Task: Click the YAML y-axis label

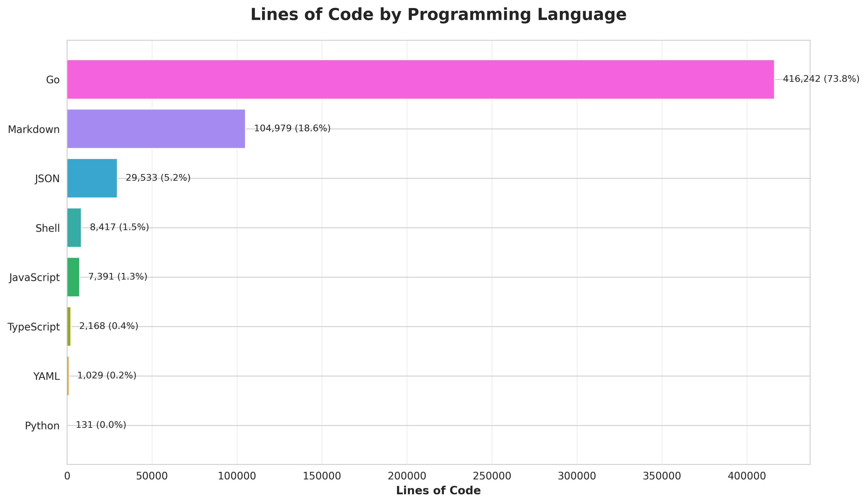Action: click(x=47, y=377)
